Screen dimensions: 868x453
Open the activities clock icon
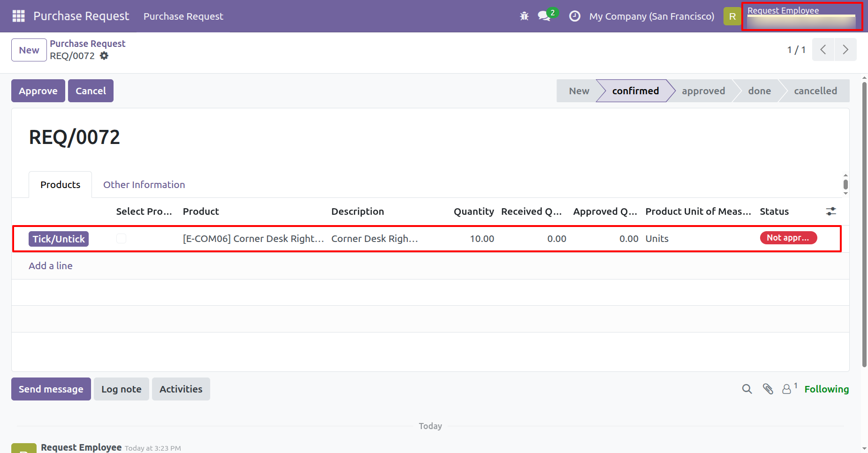(574, 16)
